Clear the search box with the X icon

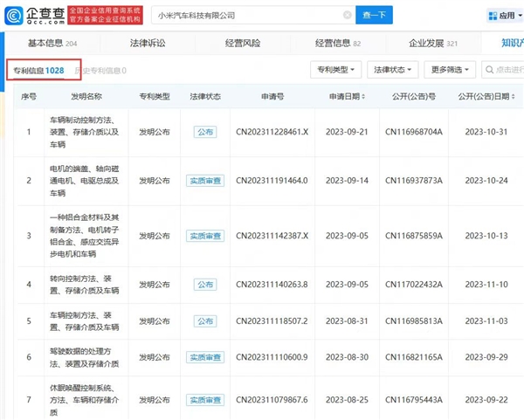348,15
